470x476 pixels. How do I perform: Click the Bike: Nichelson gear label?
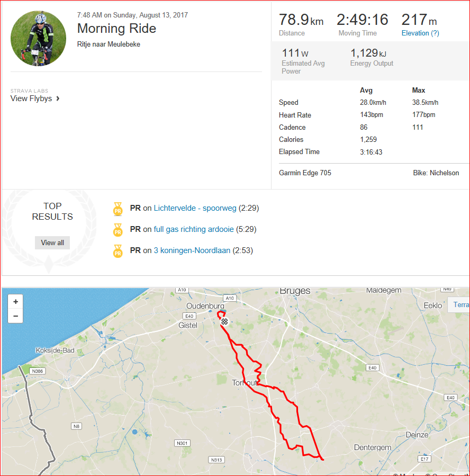pyautogui.click(x=436, y=173)
